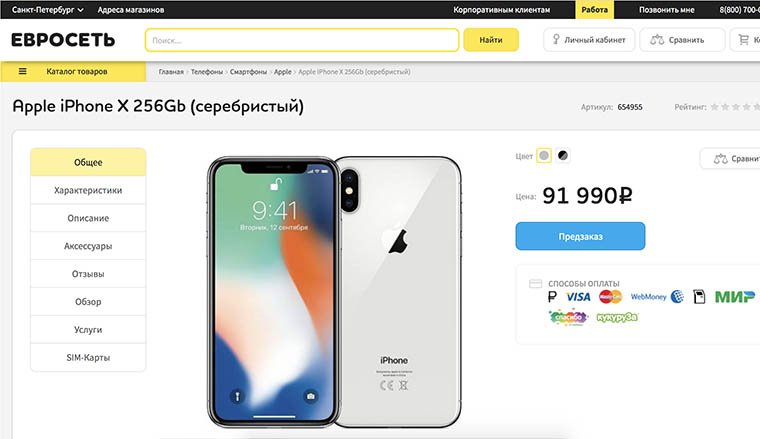Click the blue Предзаказ button
Image resolution: width=760 pixels, height=439 pixels.
(580, 236)
